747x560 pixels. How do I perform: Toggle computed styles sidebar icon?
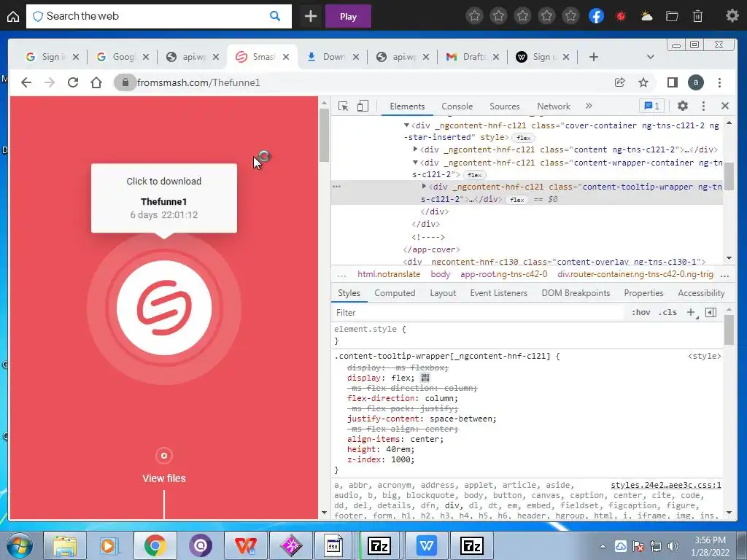pyautogui.click(x=711, y=312)
